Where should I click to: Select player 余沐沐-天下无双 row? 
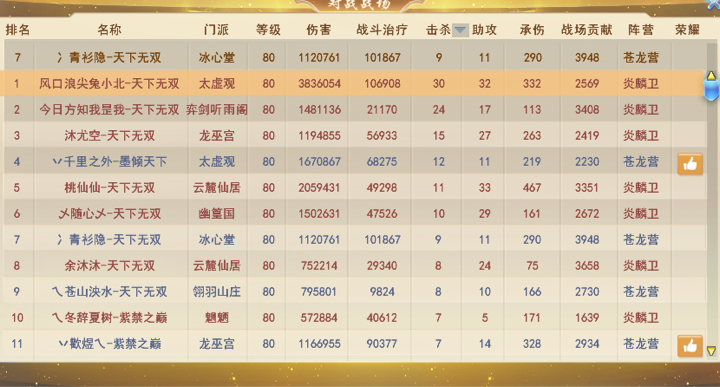[x=354, y=265]
